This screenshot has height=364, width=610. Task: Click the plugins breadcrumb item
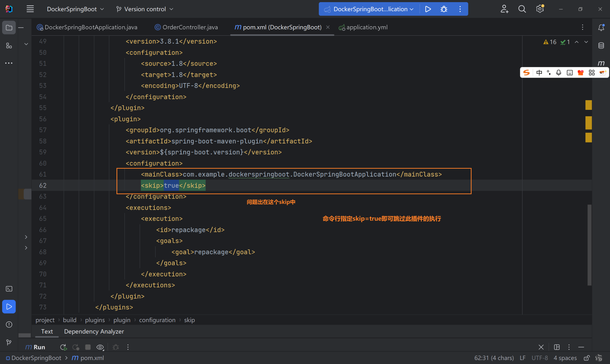[95, 320]
